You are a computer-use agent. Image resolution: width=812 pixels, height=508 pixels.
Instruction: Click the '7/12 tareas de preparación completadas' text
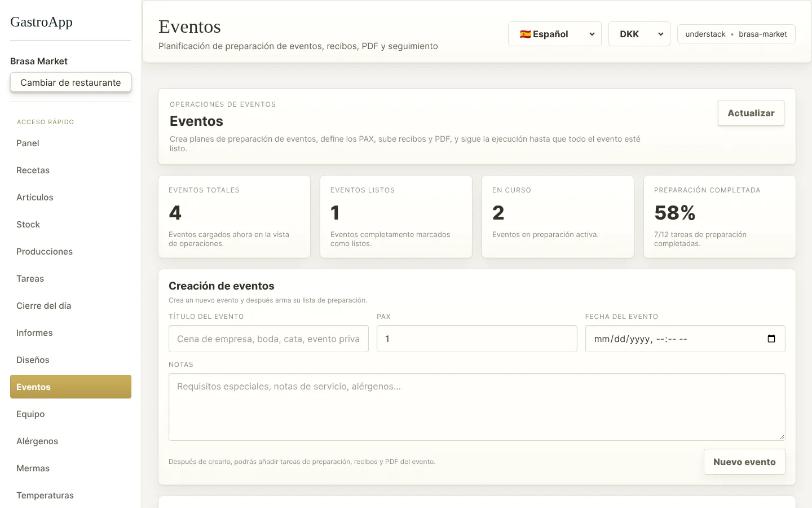700,239
